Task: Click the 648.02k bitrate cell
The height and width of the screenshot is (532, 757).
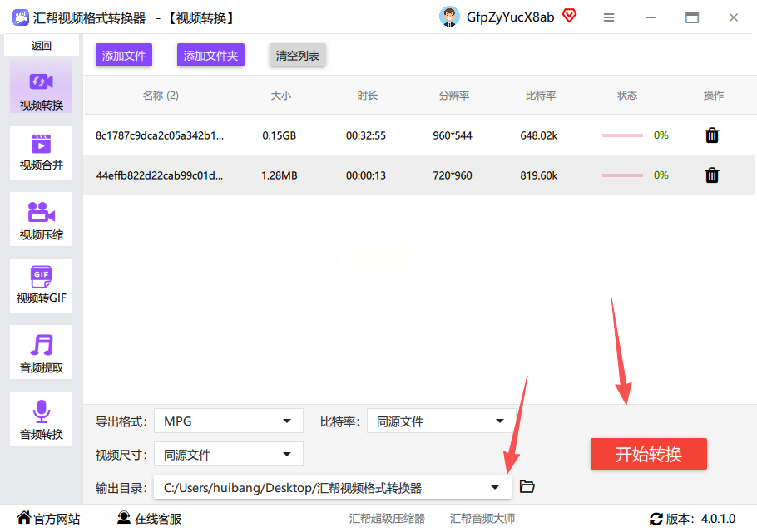Action: pos(539,135)
